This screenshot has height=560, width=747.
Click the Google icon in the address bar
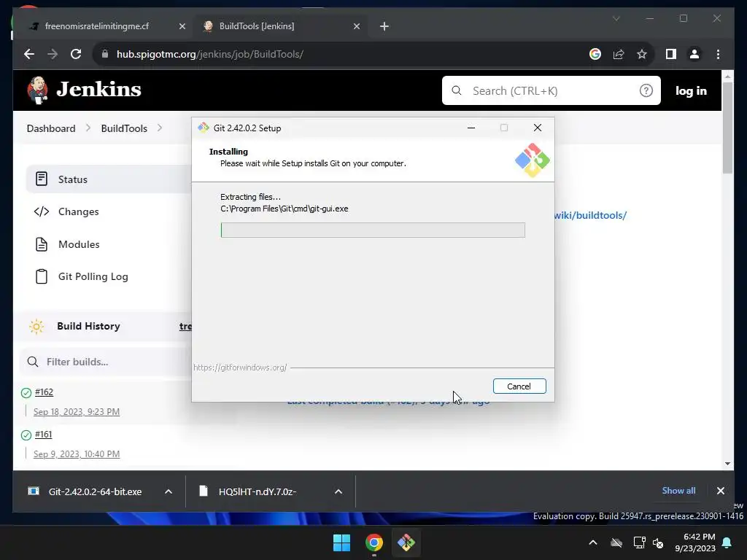(595, 54)
